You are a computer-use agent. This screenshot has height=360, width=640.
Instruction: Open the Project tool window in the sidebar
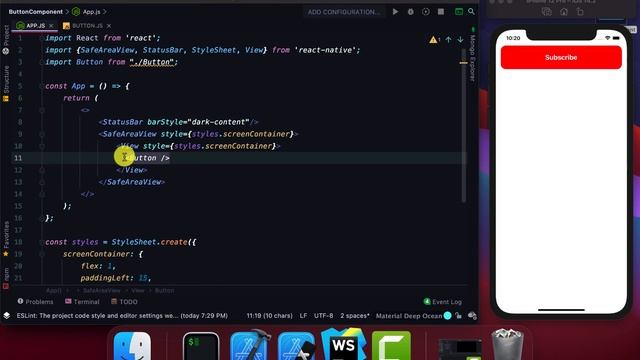(6, 40)
